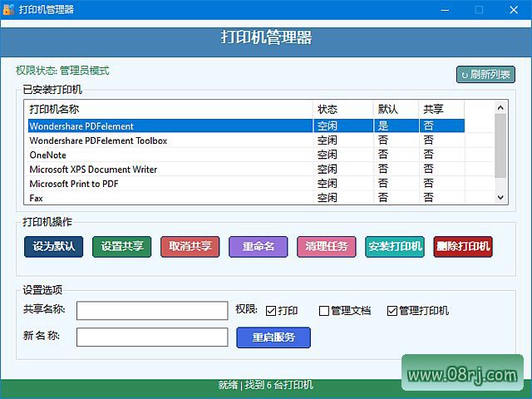Click the 清理任务 button
Image resolution: width=532 pixels, height=399 pixels.
327,246
